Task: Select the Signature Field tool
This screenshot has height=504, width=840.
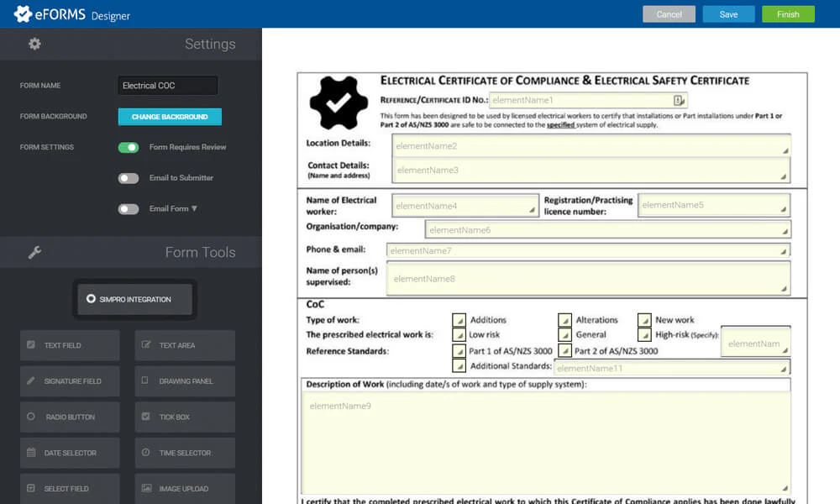Action: (70, 381)
